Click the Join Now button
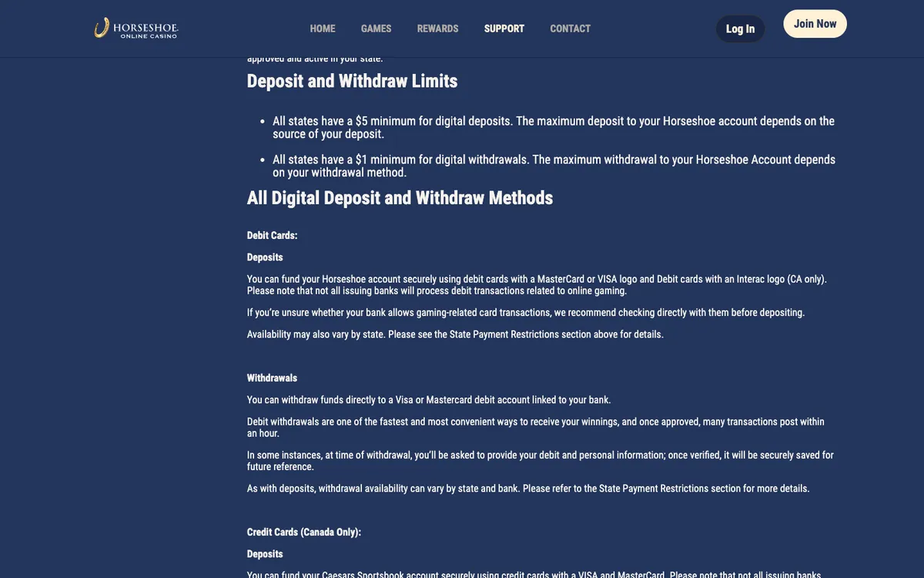Image resolution: width=924 pixels, height=578 pixels. pyautogui.click(x=815, y=24)
